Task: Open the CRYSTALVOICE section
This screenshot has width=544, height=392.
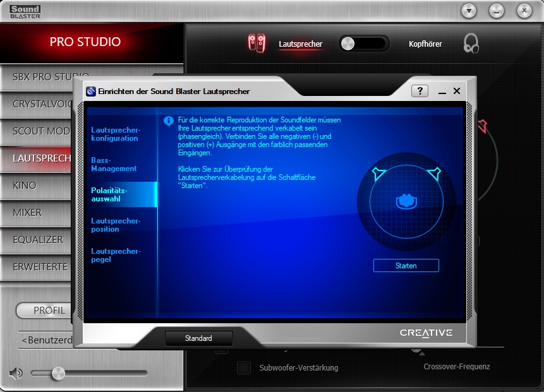Action: click(36, 104)
